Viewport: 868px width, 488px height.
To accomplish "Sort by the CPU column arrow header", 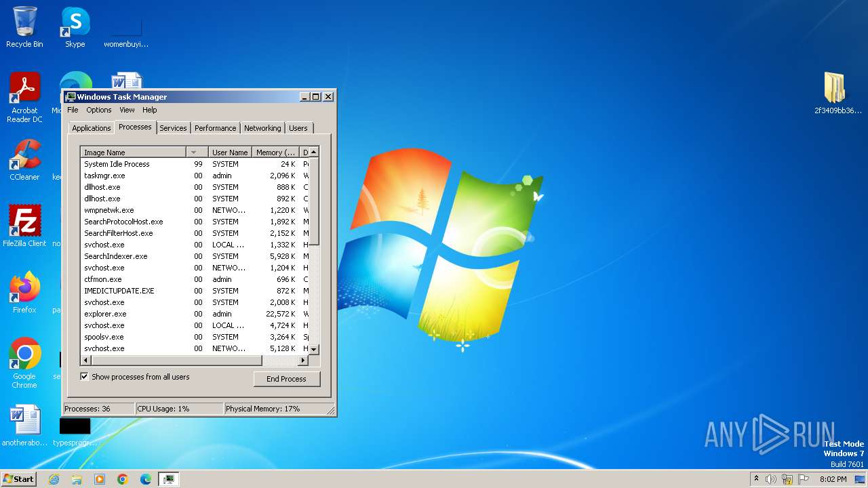I will point(197,152).
